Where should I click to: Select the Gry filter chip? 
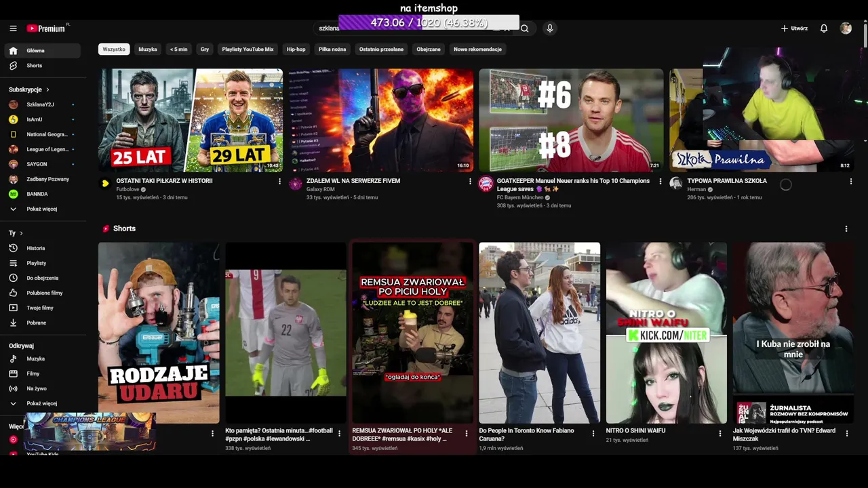click(x=205, y=49)
